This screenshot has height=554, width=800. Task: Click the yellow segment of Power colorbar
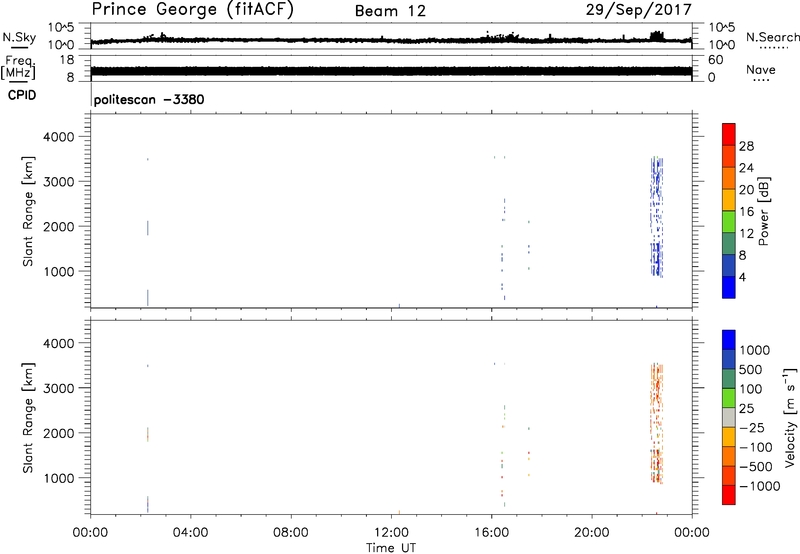729,199
